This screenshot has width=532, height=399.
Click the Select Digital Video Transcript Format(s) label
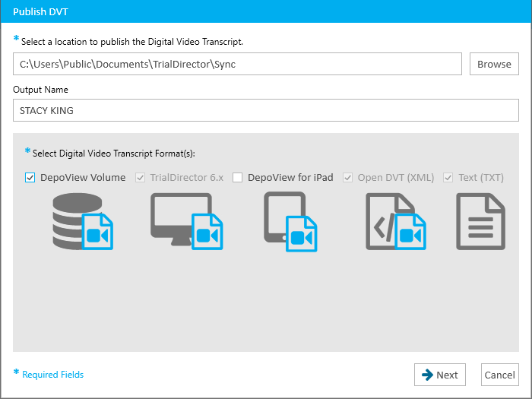click(114, 154)
